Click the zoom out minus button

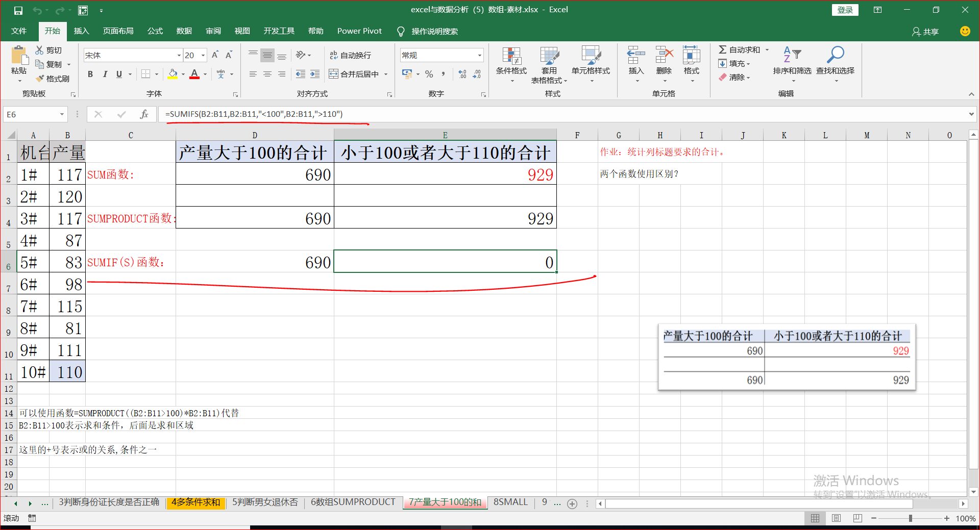874,518
